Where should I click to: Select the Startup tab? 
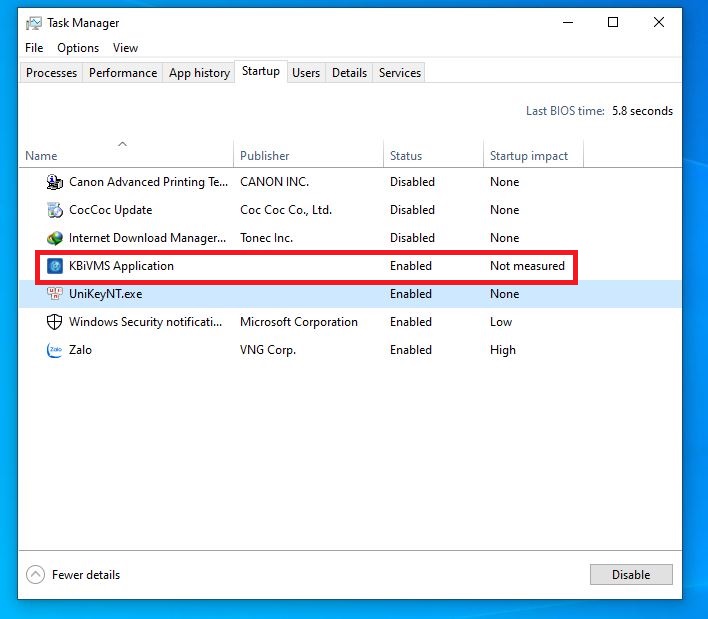coord(261,71)
